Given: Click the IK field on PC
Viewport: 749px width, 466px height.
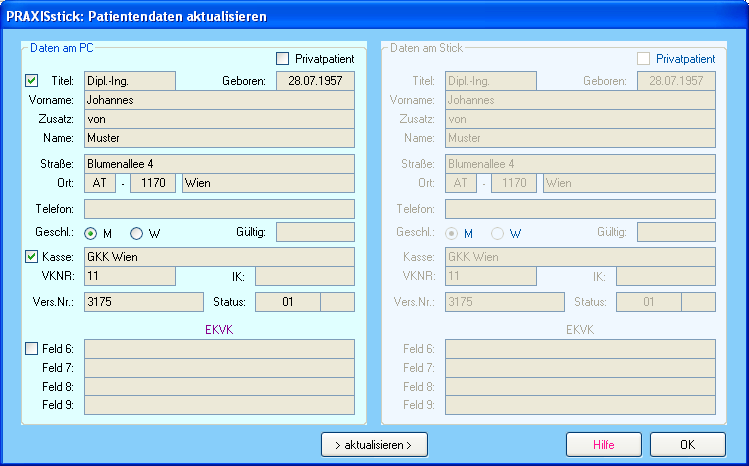Looking at the screenshot, I should point(305,276).
